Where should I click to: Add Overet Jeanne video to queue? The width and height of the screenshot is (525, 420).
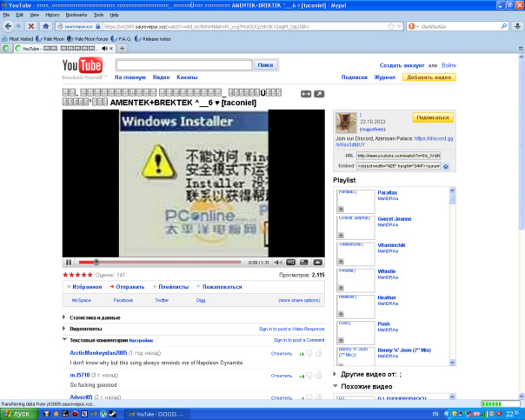[341, 235]
